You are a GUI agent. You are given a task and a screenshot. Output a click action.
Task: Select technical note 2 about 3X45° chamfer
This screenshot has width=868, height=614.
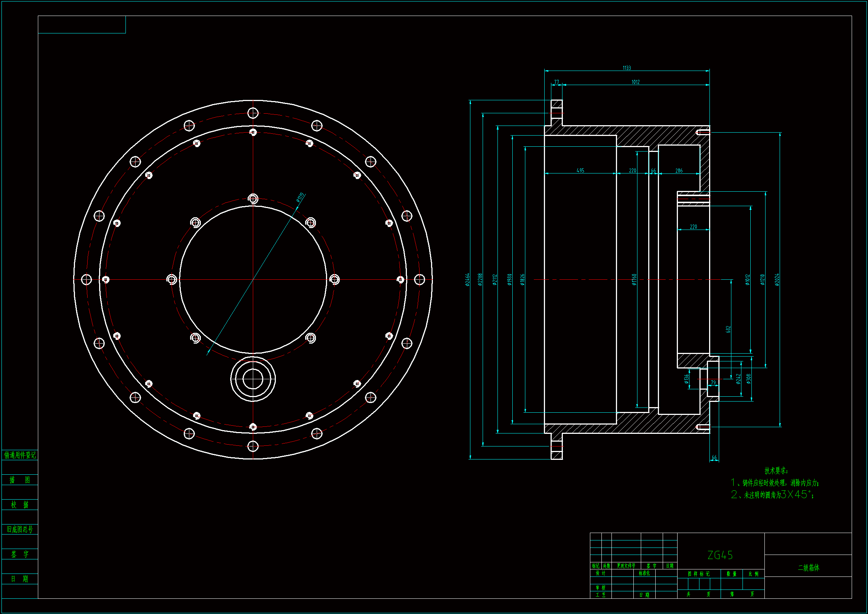pos(772,494)
